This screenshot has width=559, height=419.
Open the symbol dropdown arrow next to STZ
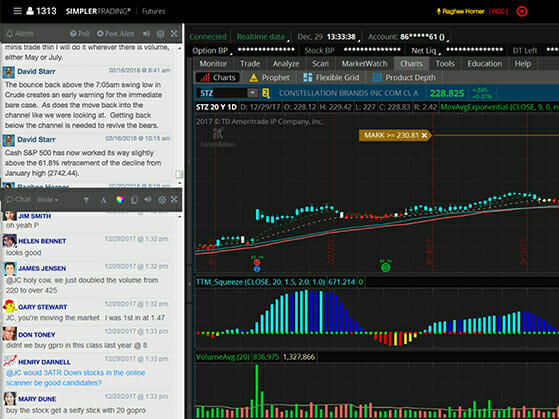point(252,93)
